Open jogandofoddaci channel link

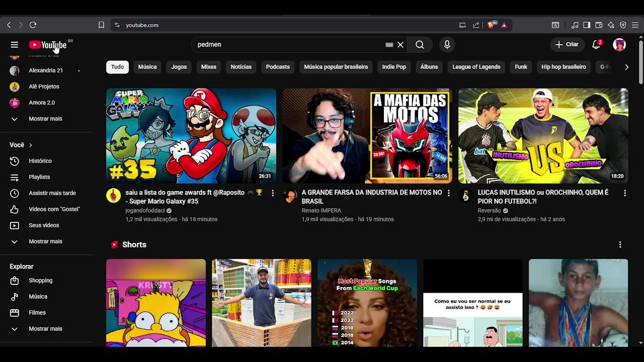tap(145, 211)
